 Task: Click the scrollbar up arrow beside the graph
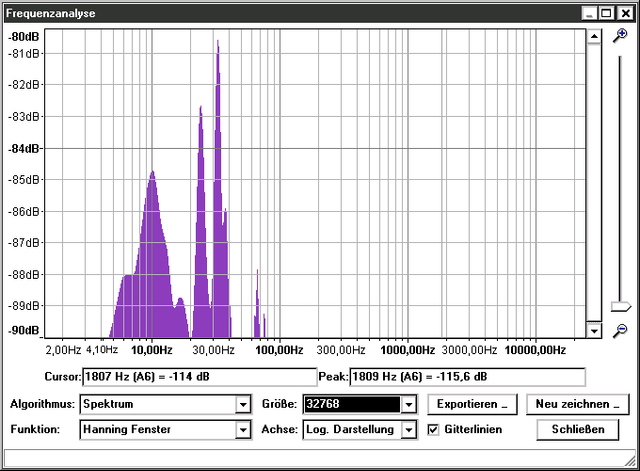pyautogui.click(x=594, y=36)
